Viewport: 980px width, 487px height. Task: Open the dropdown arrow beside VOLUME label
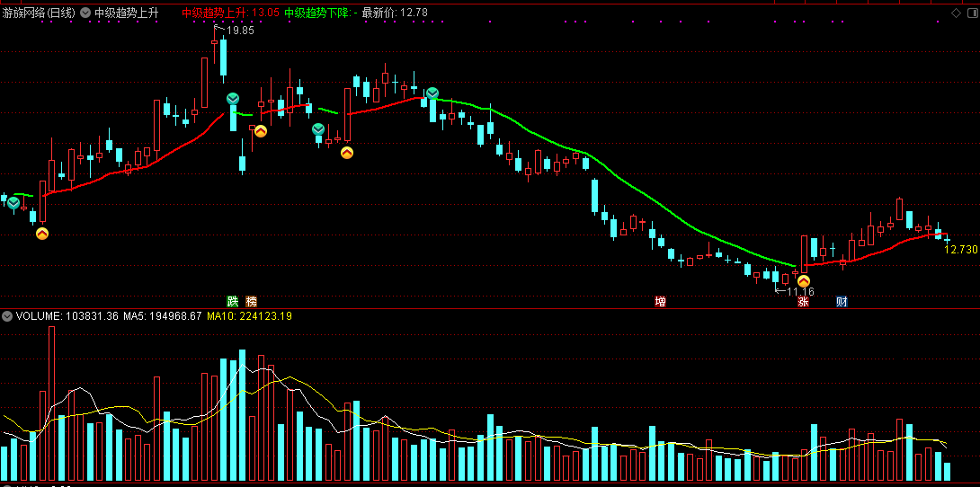(7, 316)
